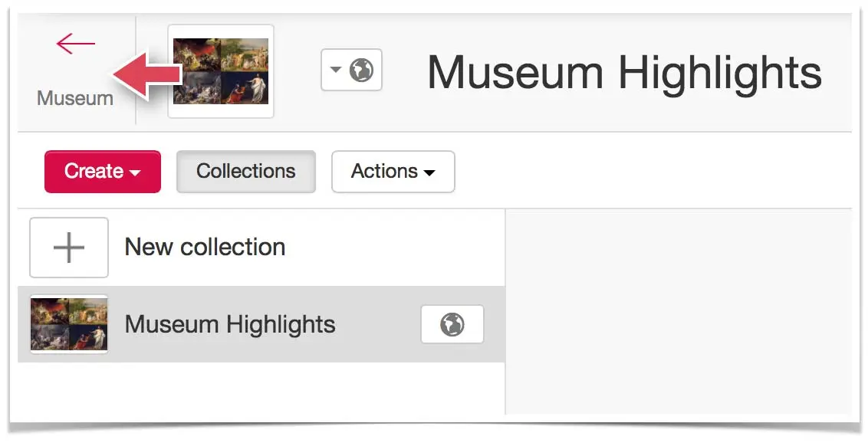Viewport: 868px width, 443px height.
Task: Toggle the globe visibility button in the Museum Highlights row
Action: (452, 324)
